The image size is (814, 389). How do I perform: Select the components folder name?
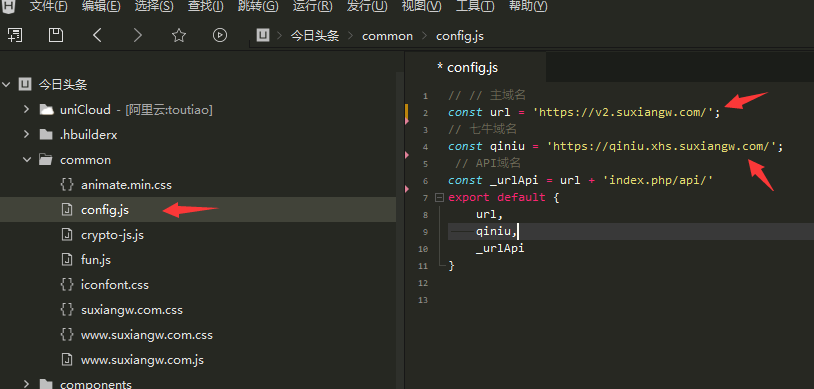point(96,384)
